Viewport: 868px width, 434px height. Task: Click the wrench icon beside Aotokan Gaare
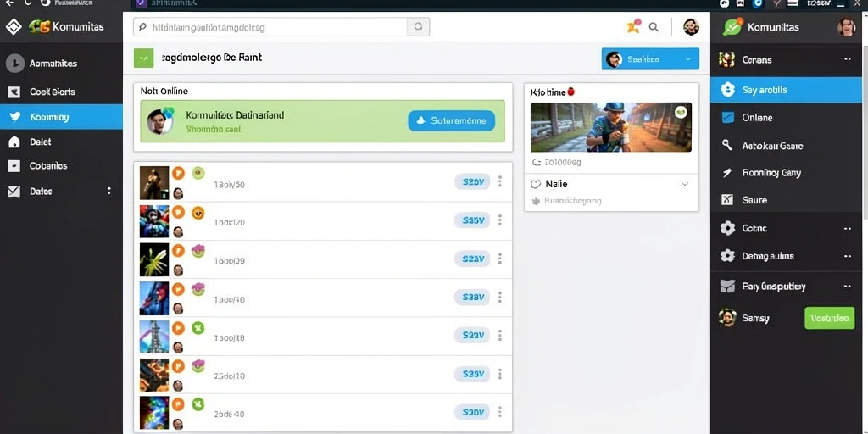(x=727, y=146)
